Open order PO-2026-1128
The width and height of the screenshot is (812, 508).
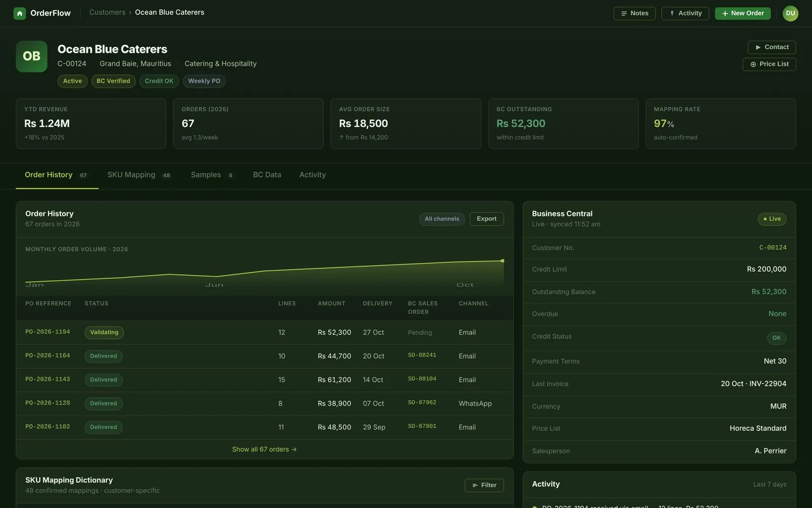(x=48, y=403)
